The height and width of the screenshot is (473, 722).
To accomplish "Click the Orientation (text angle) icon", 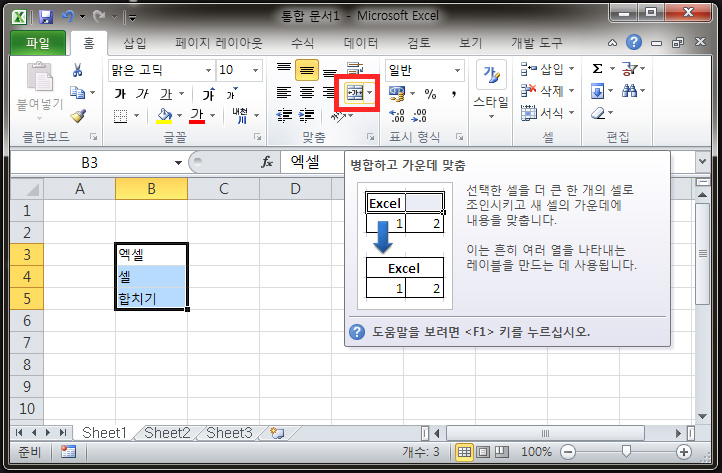I will click(x=338, y=117).
